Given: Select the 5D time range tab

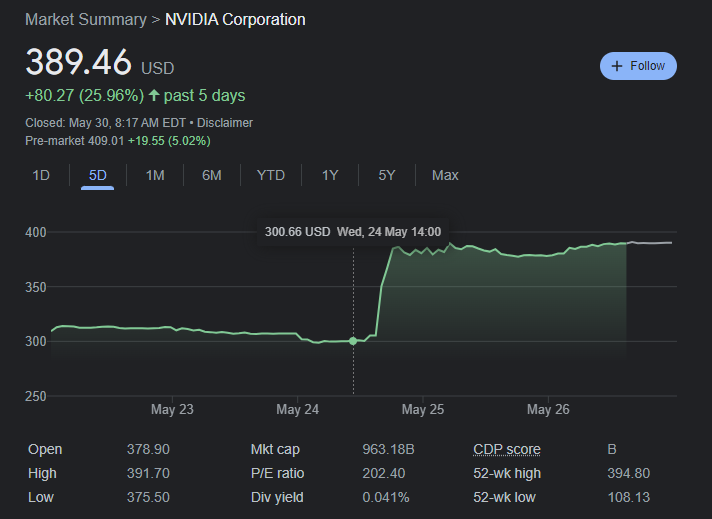Looking at the screenshot, I should click(x=98, y=175).
